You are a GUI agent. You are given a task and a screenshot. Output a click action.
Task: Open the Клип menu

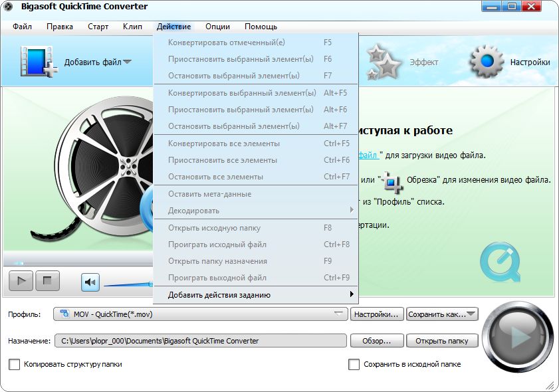click(132, 27)
